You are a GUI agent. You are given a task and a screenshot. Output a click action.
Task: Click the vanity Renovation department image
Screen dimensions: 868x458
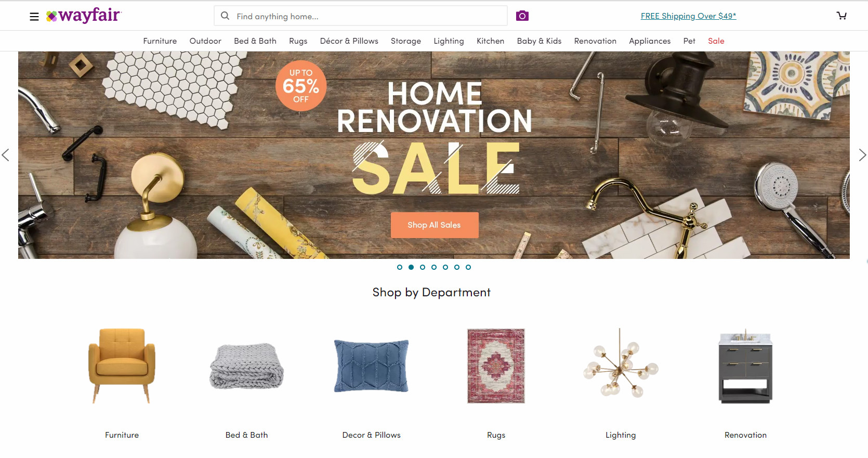pyautogui.click(x=745, y=366)
